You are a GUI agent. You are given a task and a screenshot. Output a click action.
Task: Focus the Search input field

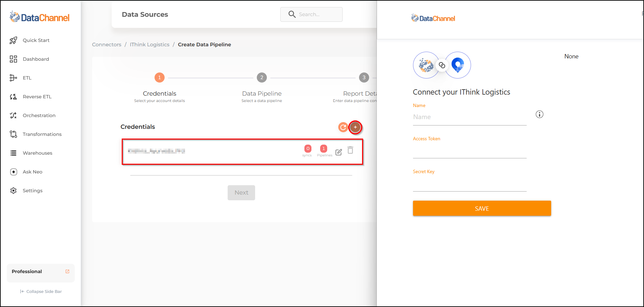pyautogui.click(x=311, y=14)
